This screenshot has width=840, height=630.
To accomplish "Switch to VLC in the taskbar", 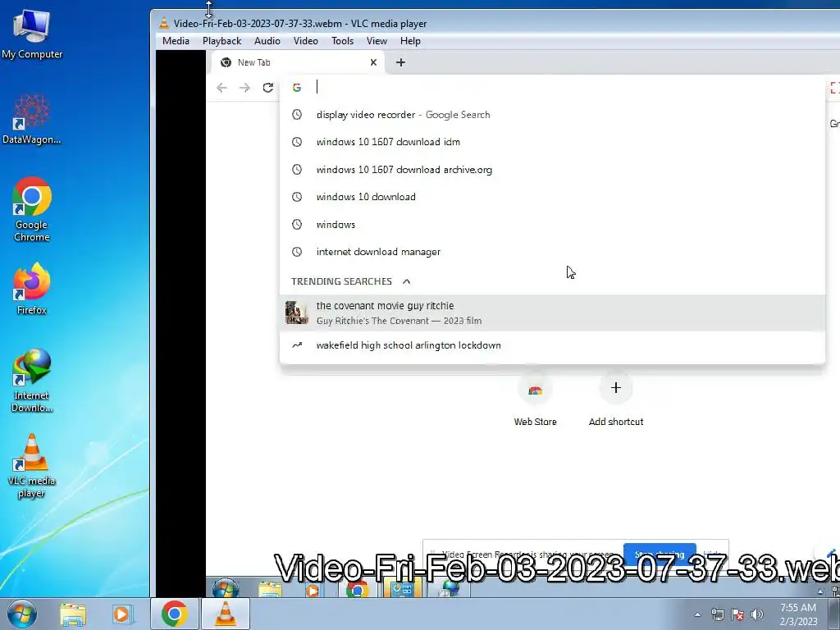I will pos(226,614).
